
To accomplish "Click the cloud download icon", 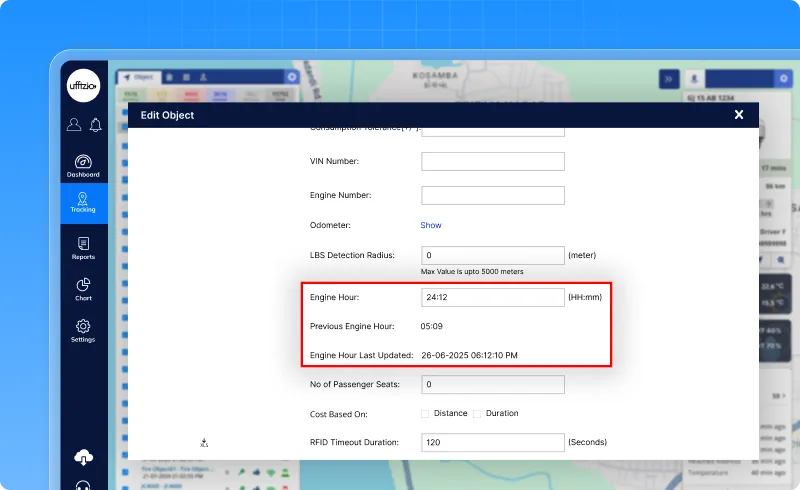I will coord(83,457).
